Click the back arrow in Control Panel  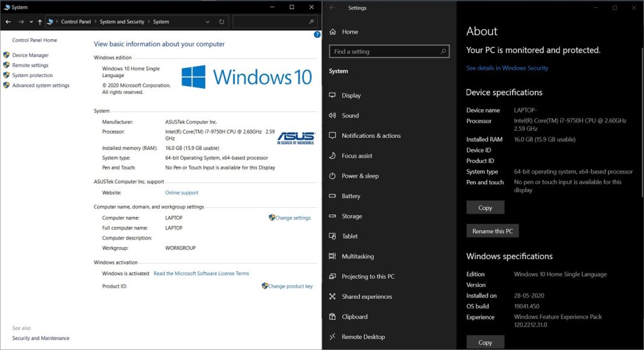coord(8,20)
